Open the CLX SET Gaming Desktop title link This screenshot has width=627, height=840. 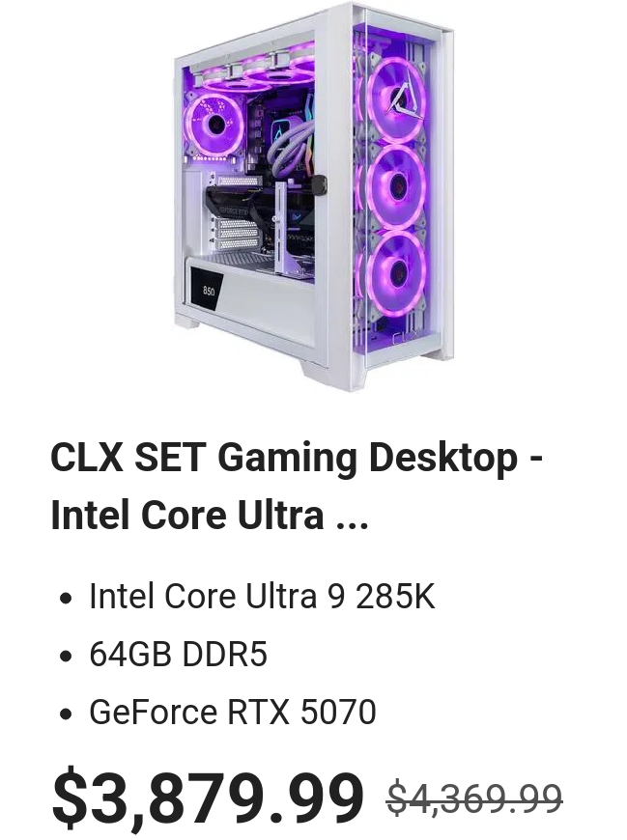(297, 486)
